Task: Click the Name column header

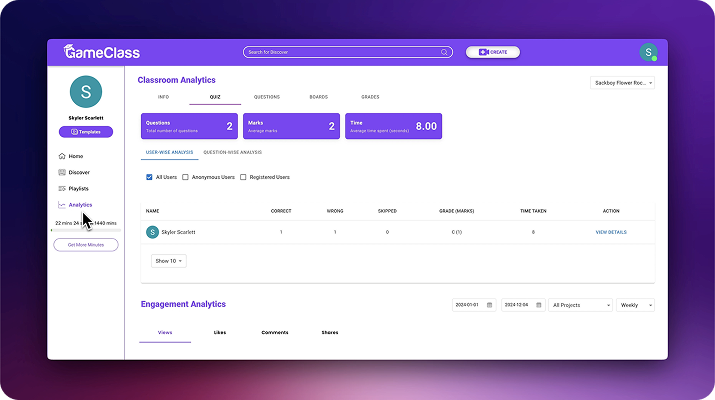Action: coord(152,211)
